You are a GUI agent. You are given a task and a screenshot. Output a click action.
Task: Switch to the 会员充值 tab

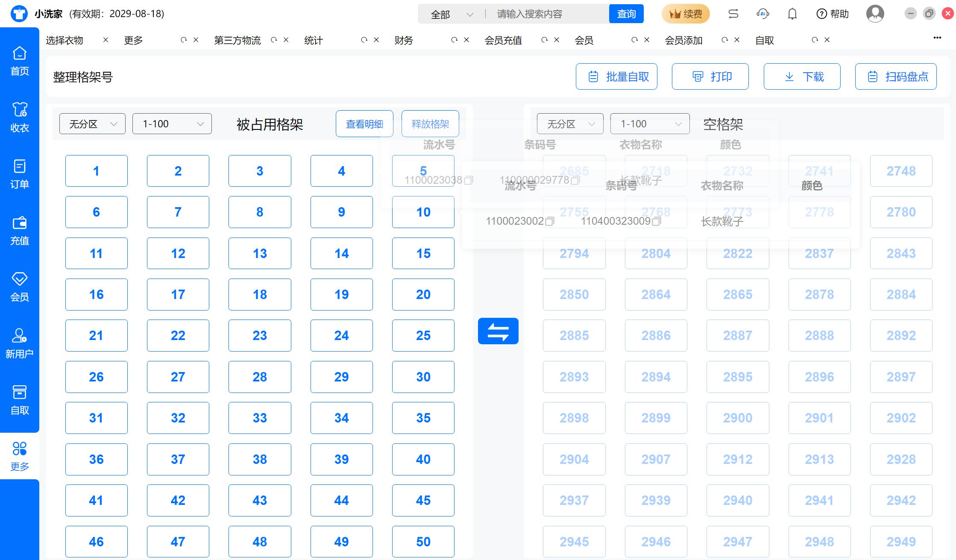coord(503,40)
